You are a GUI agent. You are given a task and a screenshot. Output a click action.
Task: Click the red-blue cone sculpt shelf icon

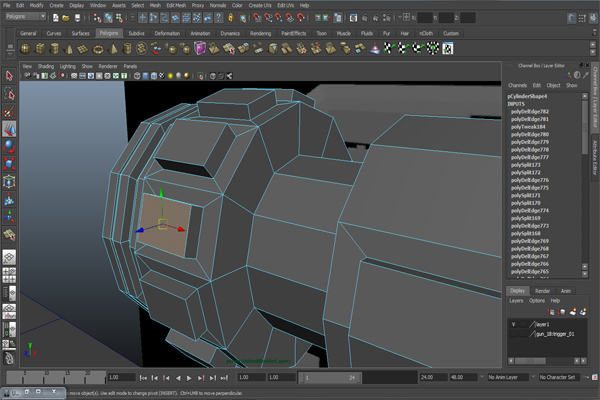[375, 49]
